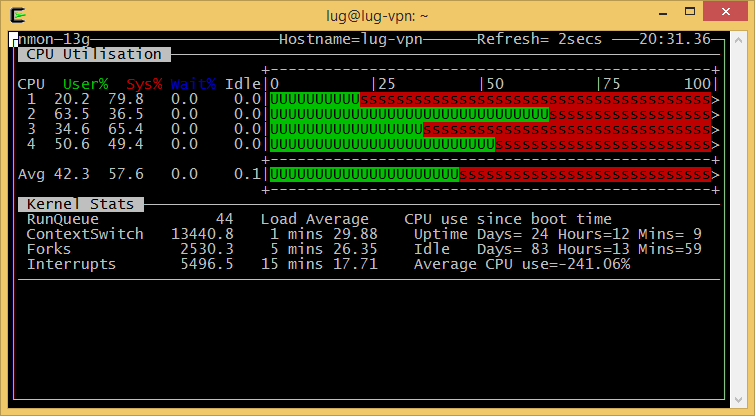Select the CPU Utilisation section header
The height and width of the screenshot is (416, 755).
point(94,54)
